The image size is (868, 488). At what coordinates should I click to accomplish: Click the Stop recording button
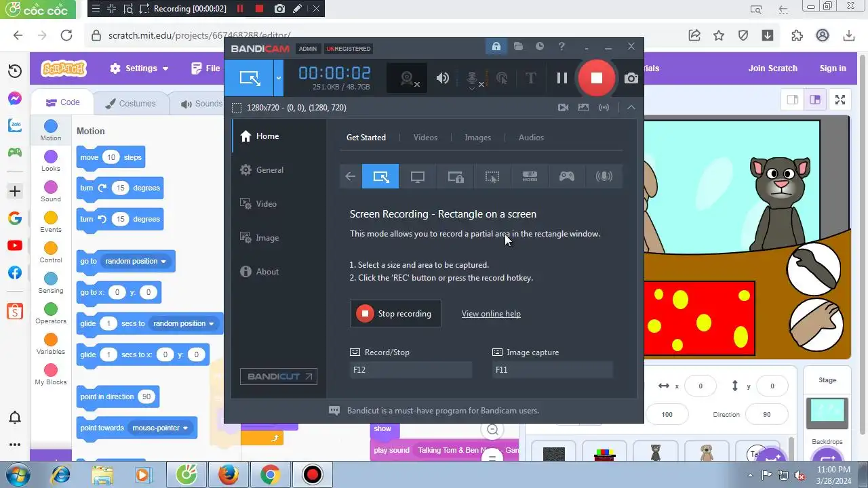coord(395,314)
